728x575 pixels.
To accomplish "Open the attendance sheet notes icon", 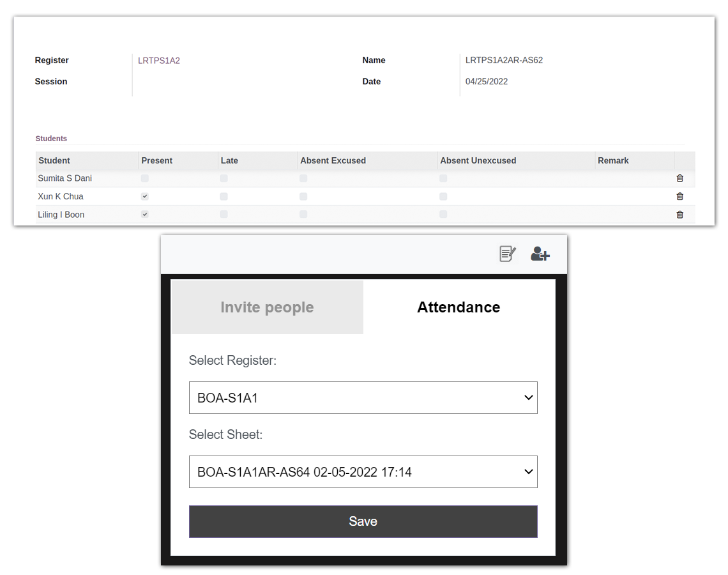I will (x=507, y=254).
